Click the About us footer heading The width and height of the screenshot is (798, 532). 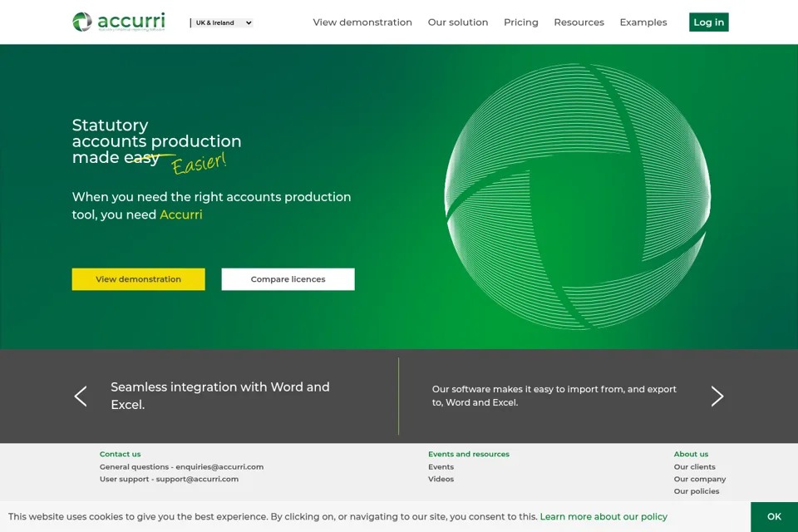pos(691,454)
